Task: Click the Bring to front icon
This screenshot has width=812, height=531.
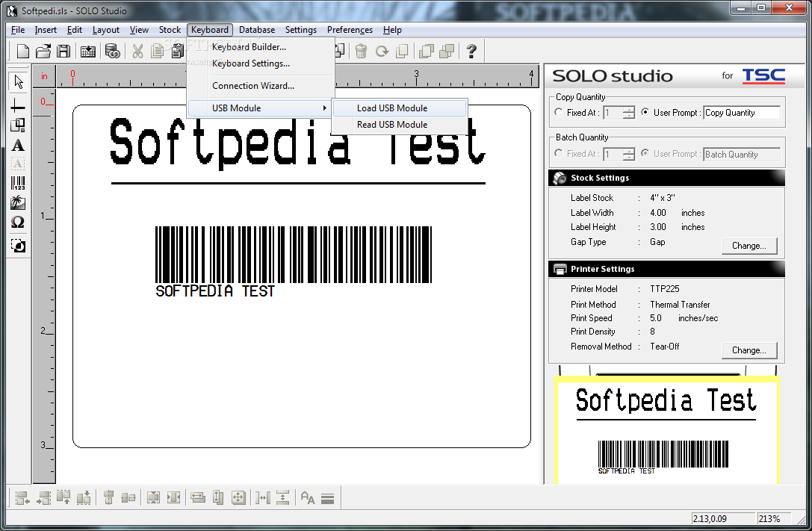Action: 427,51
